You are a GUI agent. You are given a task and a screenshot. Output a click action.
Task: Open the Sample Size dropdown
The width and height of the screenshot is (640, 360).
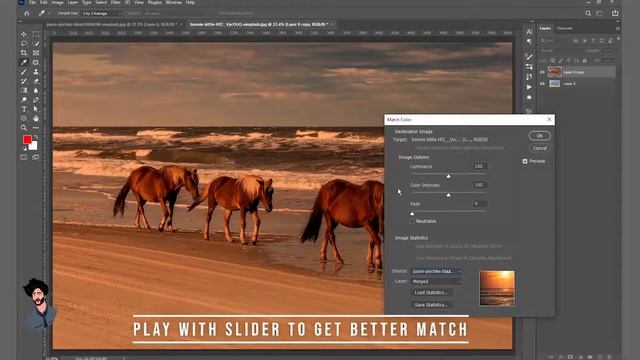[102, 13]
